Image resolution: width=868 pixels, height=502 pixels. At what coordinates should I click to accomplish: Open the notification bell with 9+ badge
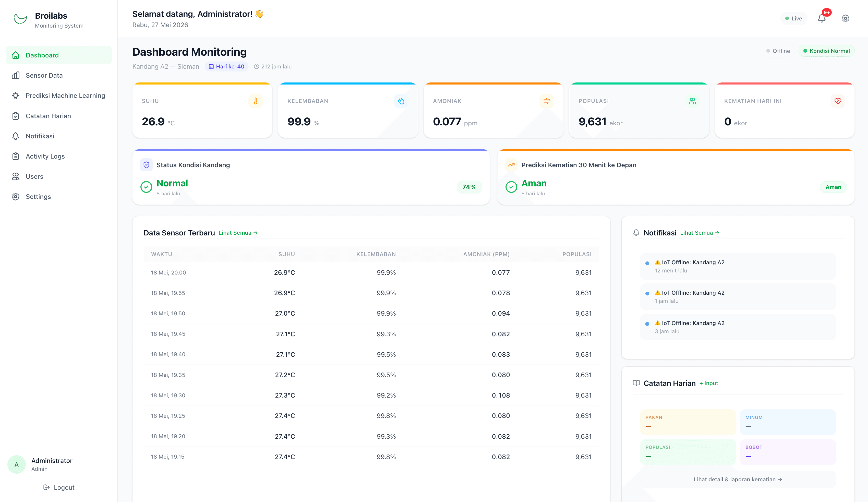822,18
